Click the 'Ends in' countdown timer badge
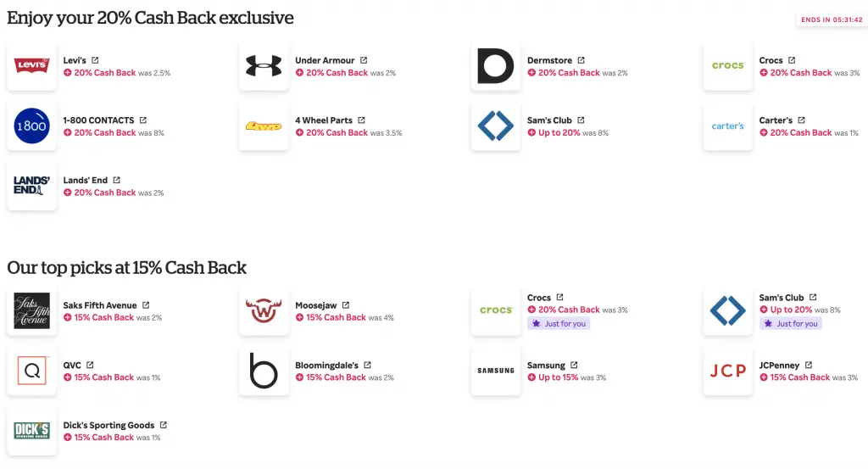Image resolution: width=868 pixels, height=469 pixels. [831, 20]
